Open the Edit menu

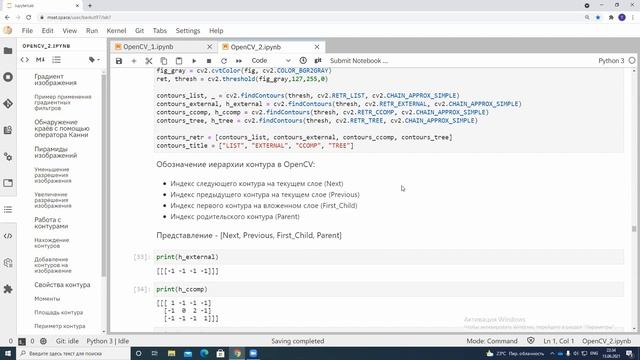(47, 31)
